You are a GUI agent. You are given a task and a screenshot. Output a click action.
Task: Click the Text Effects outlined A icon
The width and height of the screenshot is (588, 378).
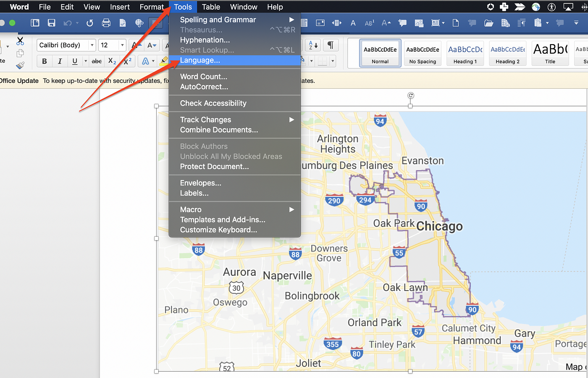tap(146, 61)
